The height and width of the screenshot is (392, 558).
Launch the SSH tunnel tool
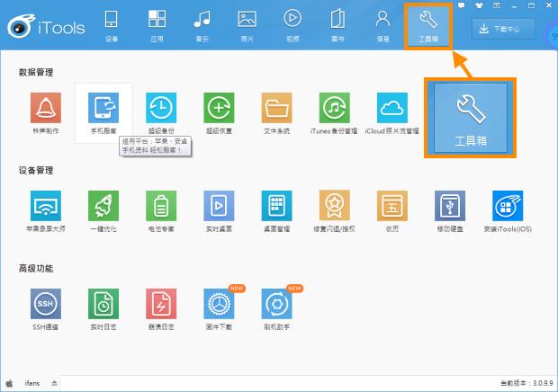click(46, 304)
